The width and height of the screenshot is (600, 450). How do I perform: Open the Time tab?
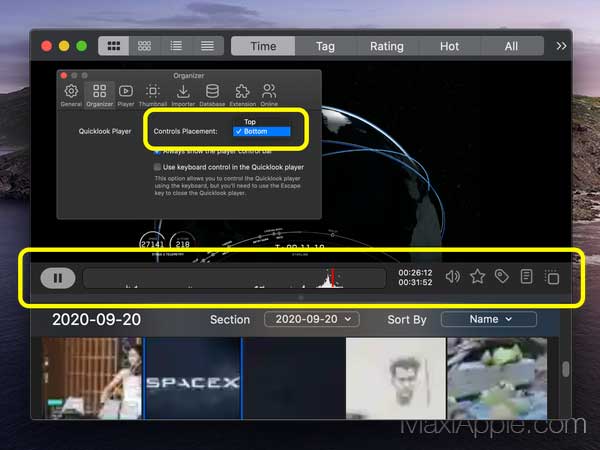(x=263, y=46)
